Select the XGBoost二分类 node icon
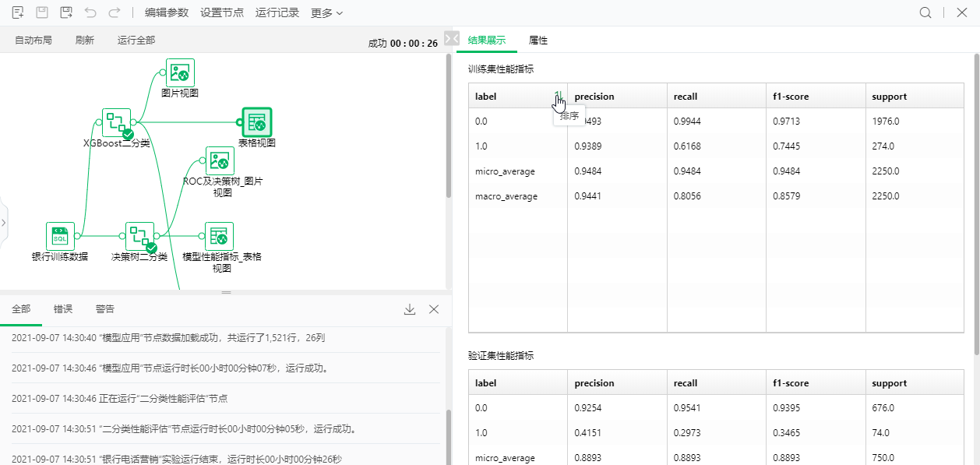980x465 pixels. pyautogui.click(x=116, y=122)
